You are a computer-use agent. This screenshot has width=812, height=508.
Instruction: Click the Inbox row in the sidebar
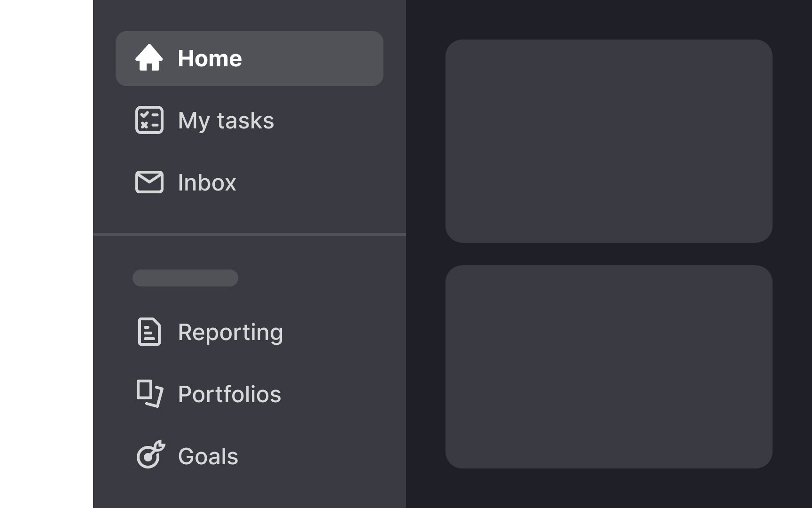click(x=206, y=183)
